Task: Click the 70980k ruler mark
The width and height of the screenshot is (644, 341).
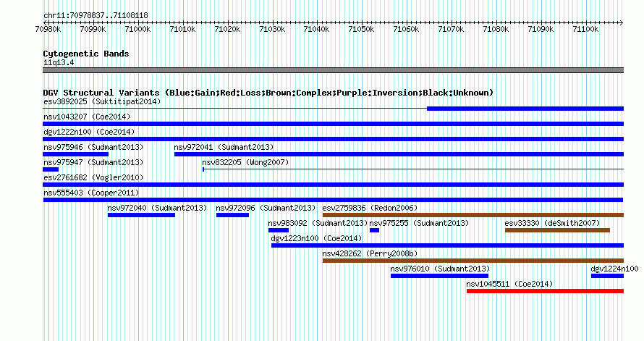Action: point(48,29)
